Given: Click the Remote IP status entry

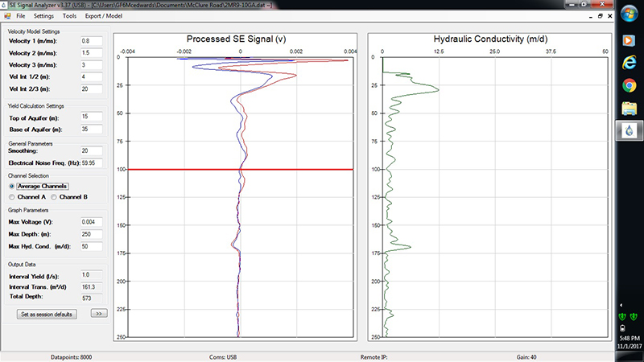Looking at the screenshot, I should 374,357.
